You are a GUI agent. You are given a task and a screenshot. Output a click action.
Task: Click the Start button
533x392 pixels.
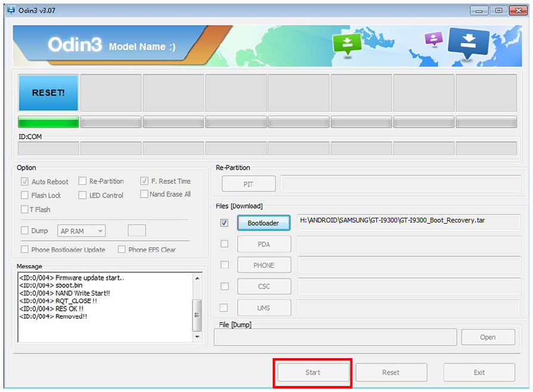(313, 372)
